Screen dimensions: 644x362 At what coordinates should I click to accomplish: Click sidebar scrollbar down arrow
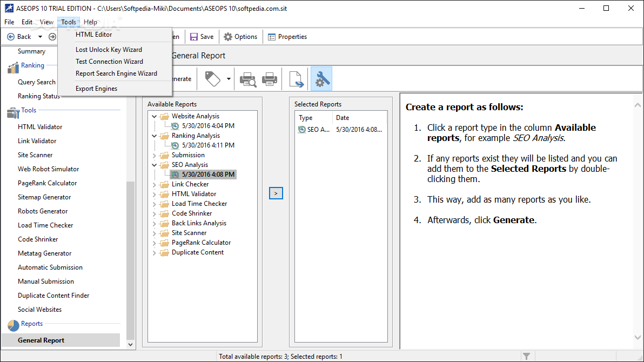131,345
